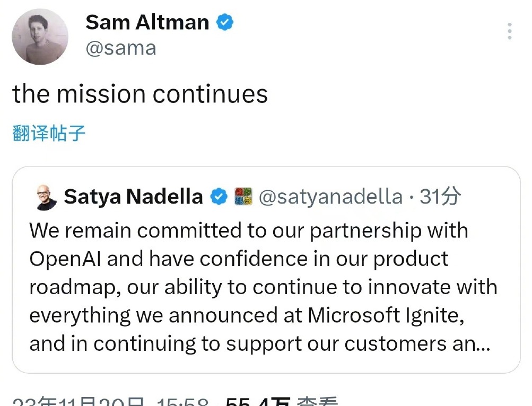
Task: Open the three-dot more options menu
Action: click(x=509, y=31)
